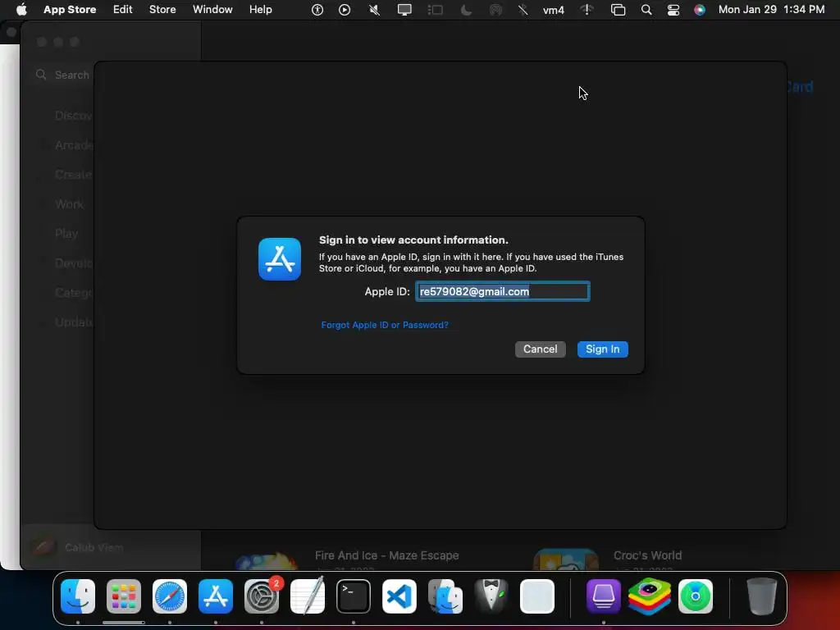The width and height of the screenshot is (840, 630).
Task: Open Terminal from the Dock
Action: tap(354, 596)
